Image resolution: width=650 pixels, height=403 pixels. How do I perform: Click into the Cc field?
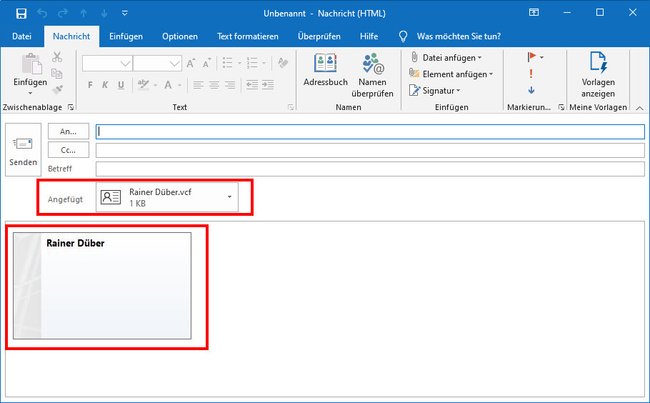[x=370, y=151]
